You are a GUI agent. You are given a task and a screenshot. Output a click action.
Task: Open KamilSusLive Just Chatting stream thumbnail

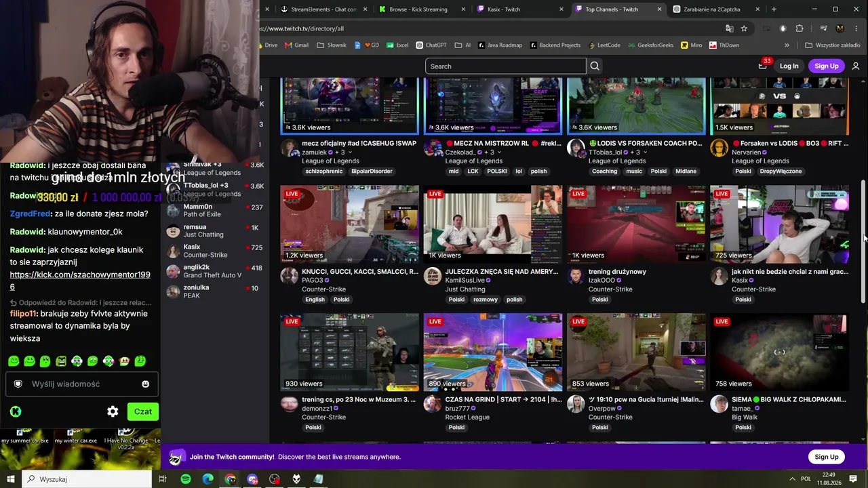[493, 224]
